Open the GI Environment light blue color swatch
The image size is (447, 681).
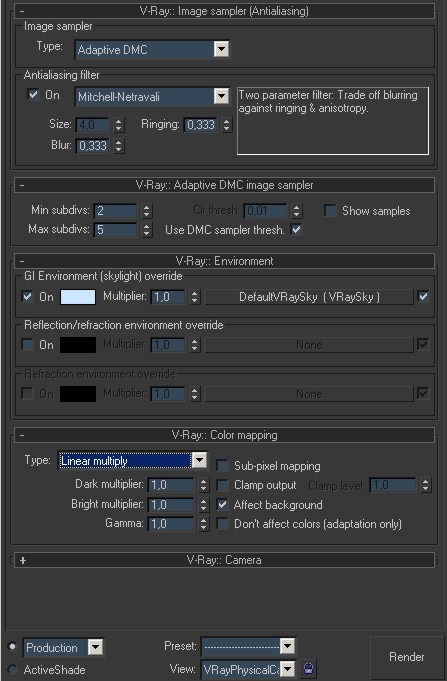[x=78, y=297]
